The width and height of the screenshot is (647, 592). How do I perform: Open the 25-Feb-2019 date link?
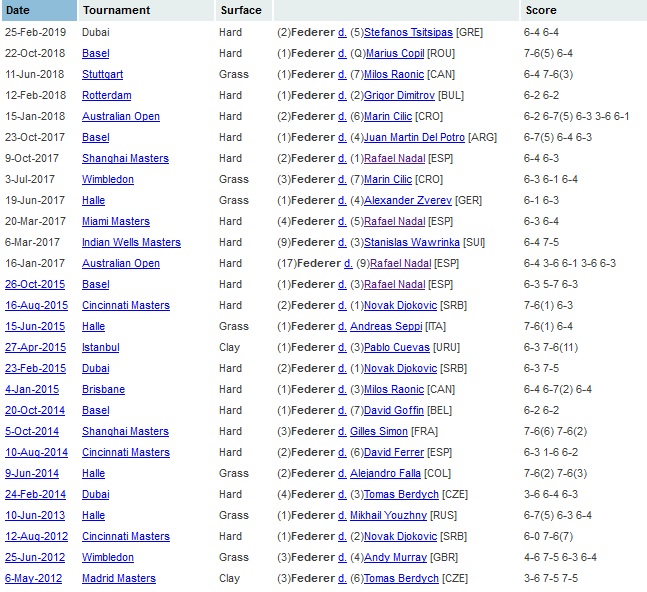pyautogui.click(x=33, y=32)
